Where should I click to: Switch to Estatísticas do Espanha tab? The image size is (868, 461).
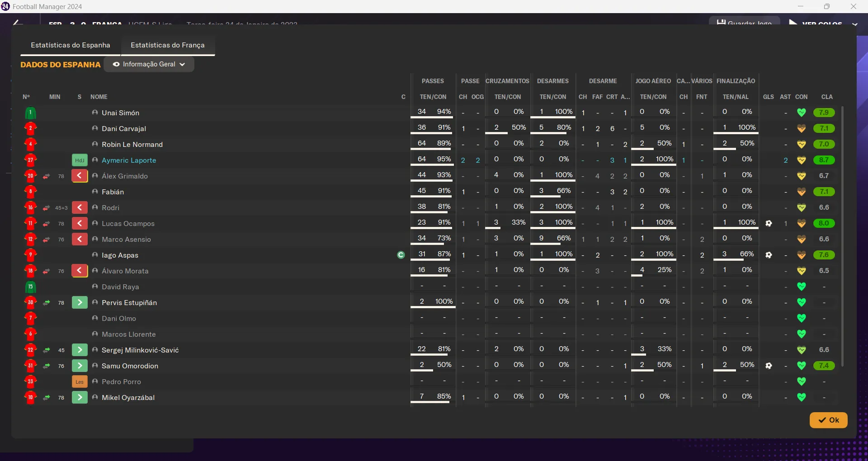click(71, 45)
